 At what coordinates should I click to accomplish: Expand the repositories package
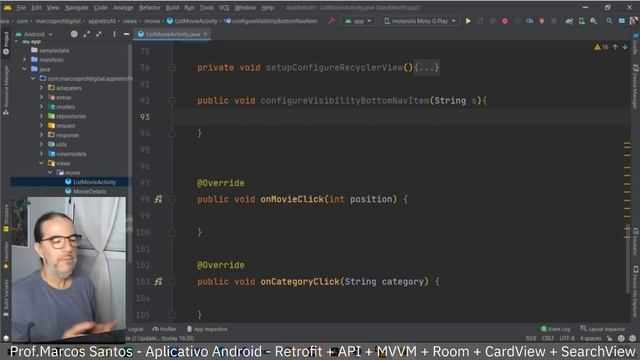click(41, 116)
